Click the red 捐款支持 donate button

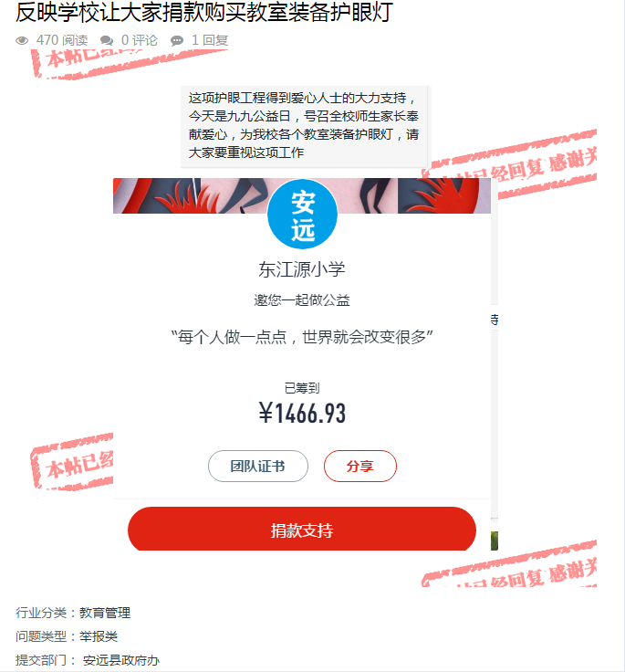tap(302, 530)
